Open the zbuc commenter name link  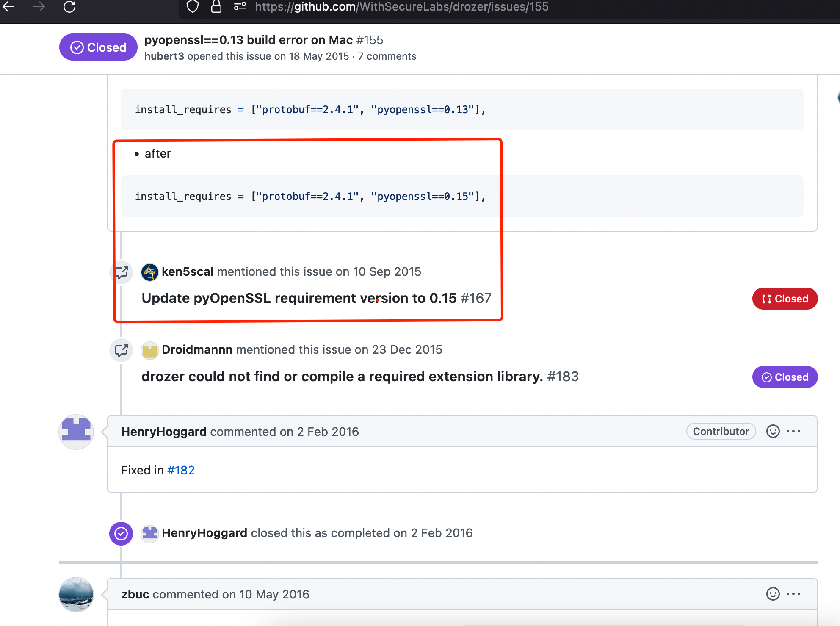coord(135,594)
